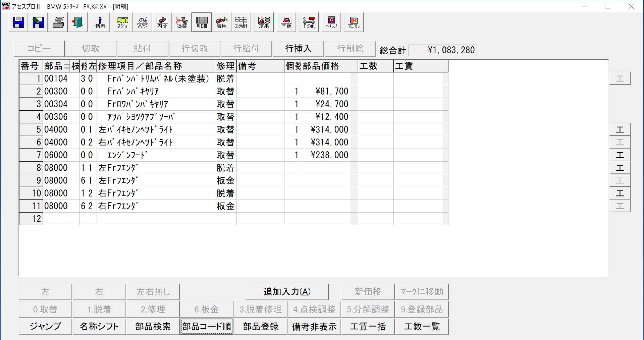Viewport: 644px width, 340px height.
Task: Open the 画像 image icon
Action: pyautogui.click(x=286, y=22)
